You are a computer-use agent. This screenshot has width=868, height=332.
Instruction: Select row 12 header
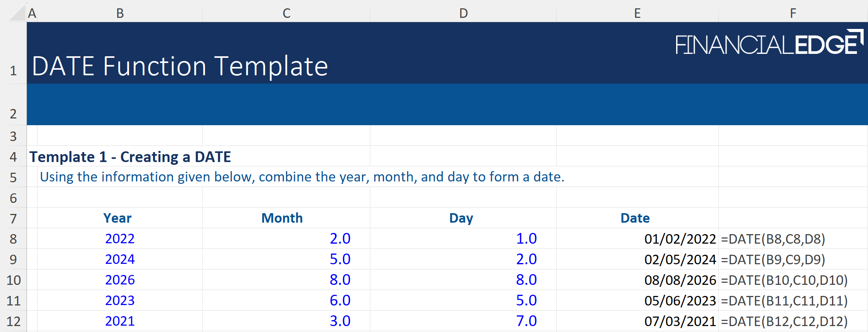(13, 321)
